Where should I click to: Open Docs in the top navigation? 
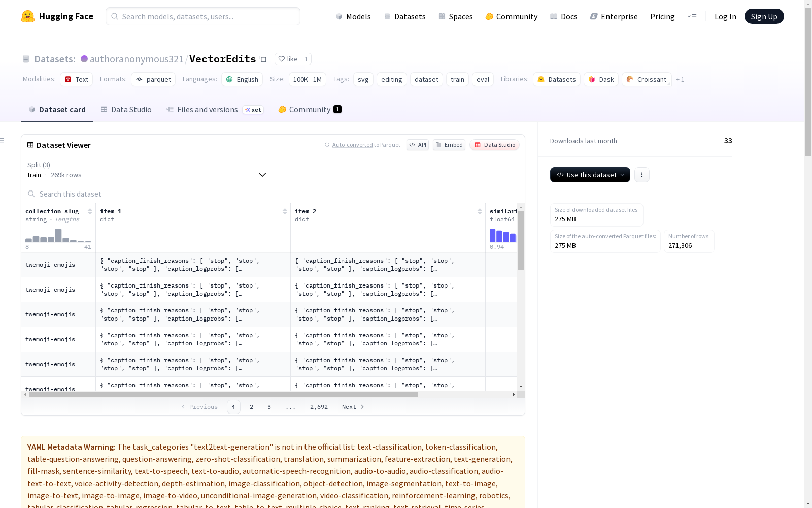[x=563, y=16]
